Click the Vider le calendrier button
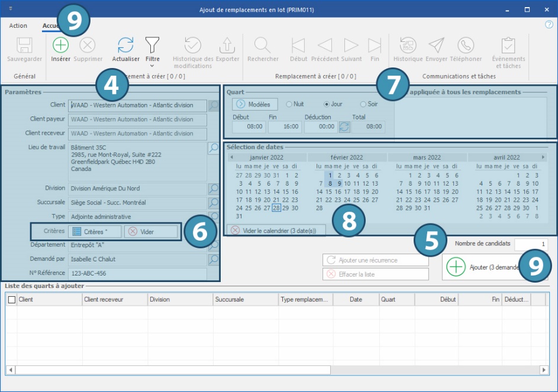Screen dimensions: 558x392 276,230
